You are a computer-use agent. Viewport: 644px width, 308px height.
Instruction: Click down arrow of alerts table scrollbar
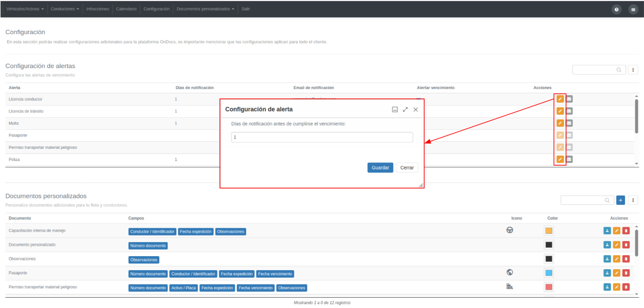tap(637, 164)
